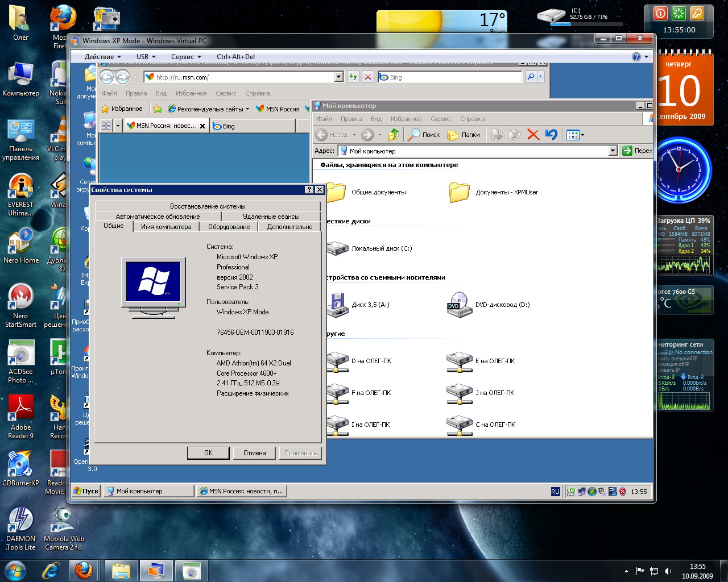The width and height of the screenshot is (728, 582).
Task: Select the Общие документы folder
Action: click(x=367, y=192)
